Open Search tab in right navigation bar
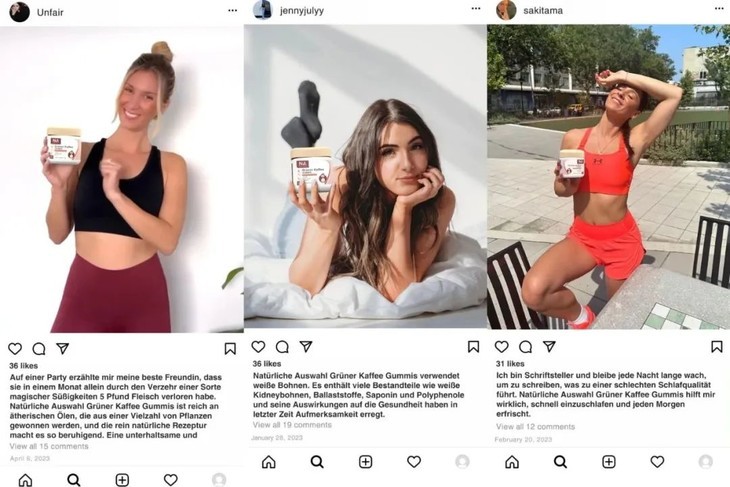 point(561,462)
